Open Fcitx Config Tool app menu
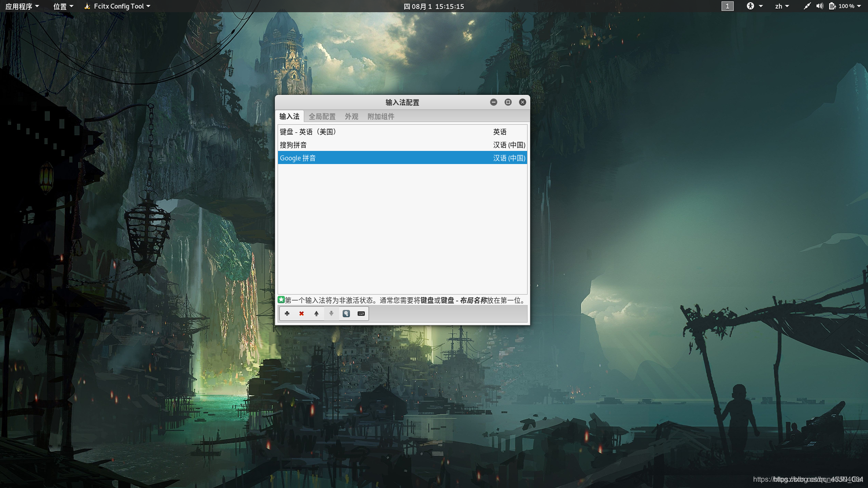868x488 pixels. 117,6
